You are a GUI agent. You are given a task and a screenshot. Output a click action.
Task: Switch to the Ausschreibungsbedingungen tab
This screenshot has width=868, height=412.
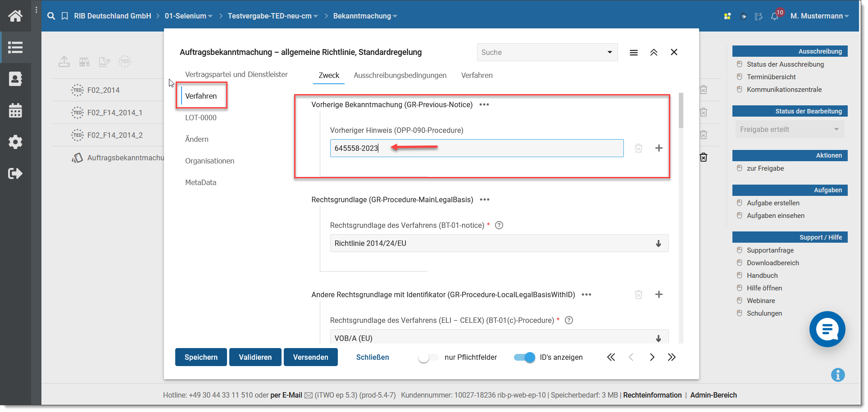tap(400, 76)
